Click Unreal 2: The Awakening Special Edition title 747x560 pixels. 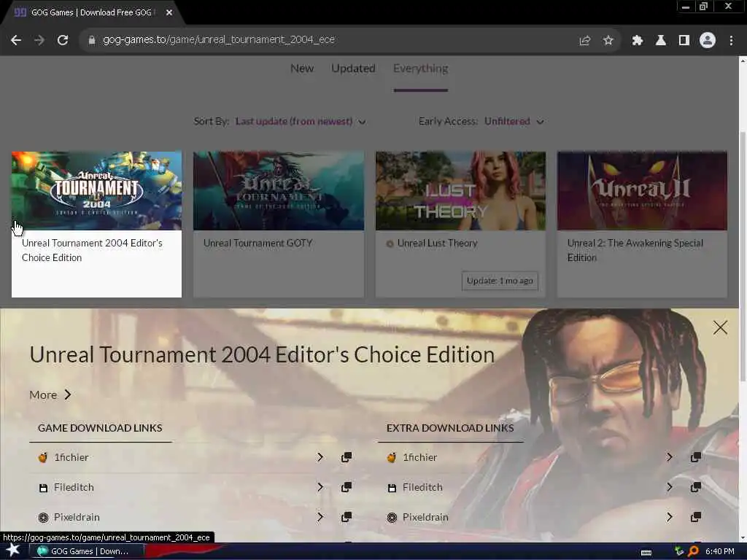(x=635, y=251)
